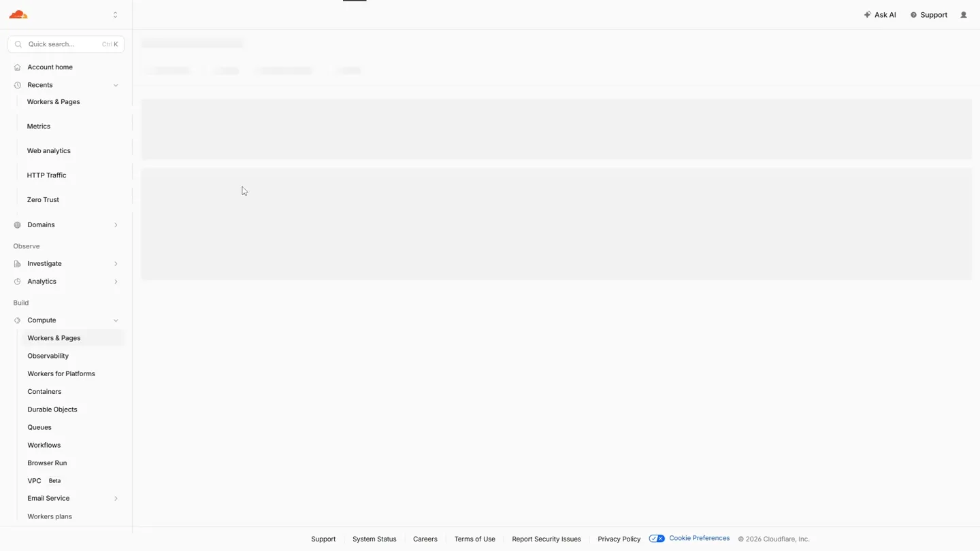The image size is (980, 551).
Task: Expand the Investigate section chevron
Action: pyautogui.click(x=116, y=264)
